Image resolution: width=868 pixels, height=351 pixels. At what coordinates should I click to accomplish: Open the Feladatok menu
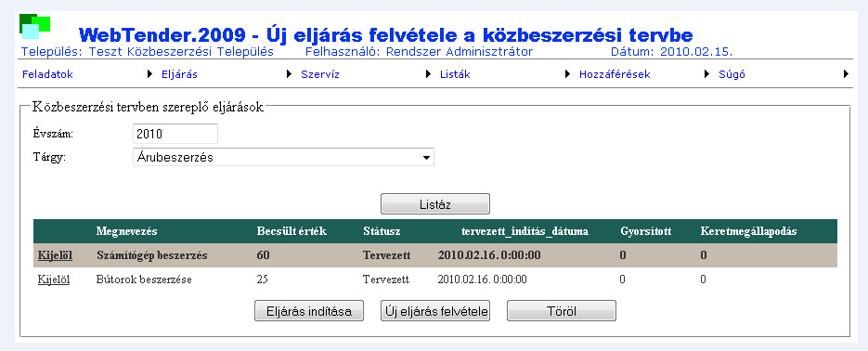[x=47, y=74]
